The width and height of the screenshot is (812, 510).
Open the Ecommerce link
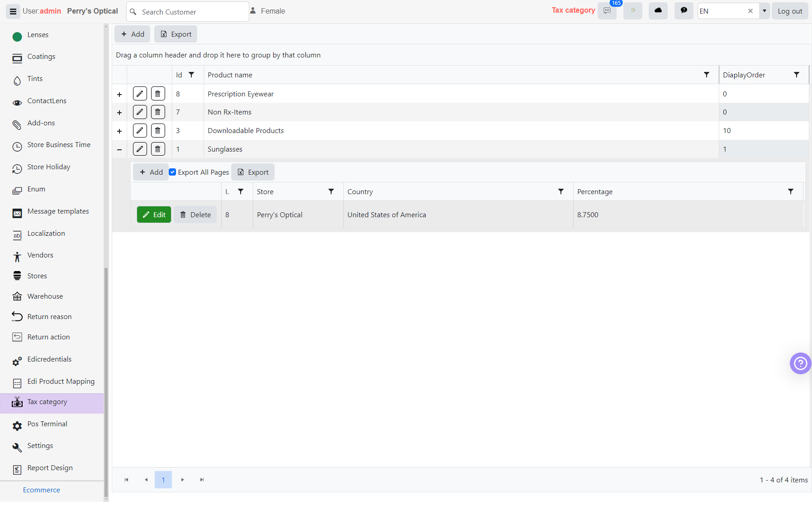42,490
